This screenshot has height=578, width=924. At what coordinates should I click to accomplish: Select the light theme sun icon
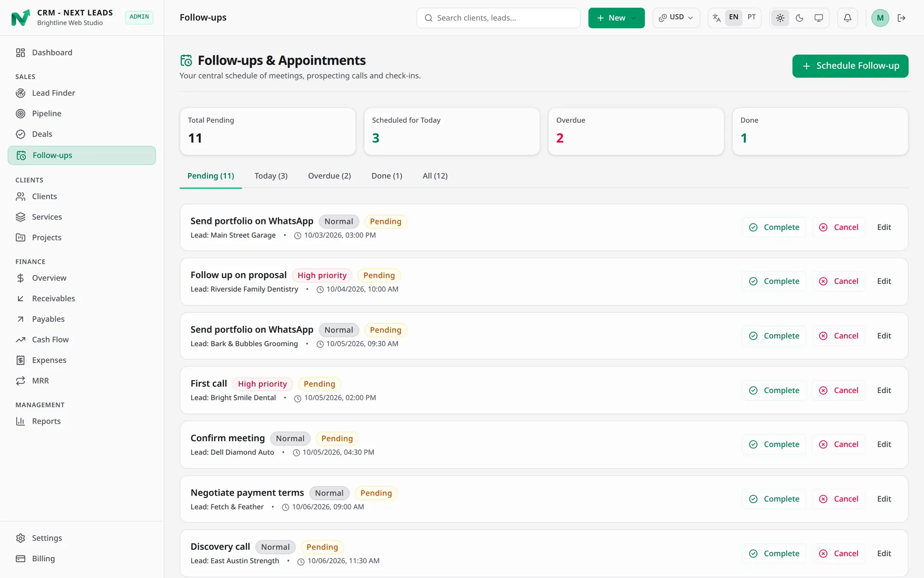(x=780, y=18)
